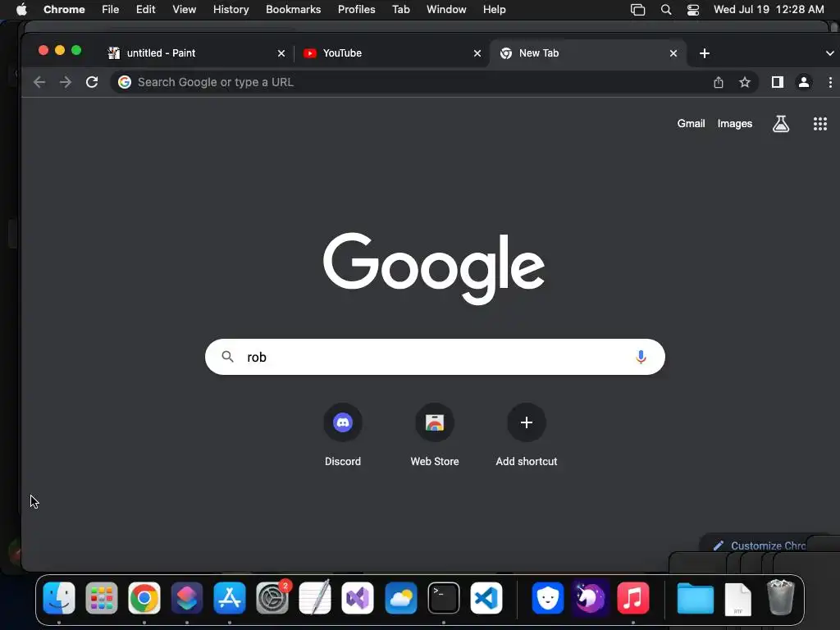Open the History menu

click(x=231, y=10)
